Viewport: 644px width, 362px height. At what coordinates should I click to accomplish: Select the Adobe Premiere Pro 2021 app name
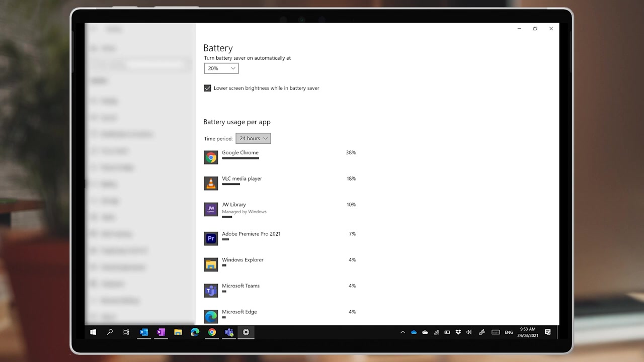[x=251, y=234]
